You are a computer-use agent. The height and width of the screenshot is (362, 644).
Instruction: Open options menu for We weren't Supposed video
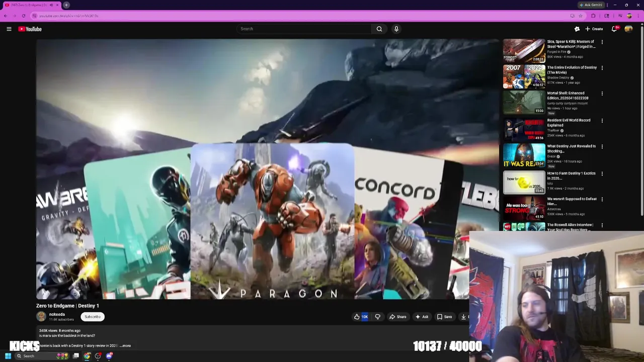[x=602, y=200]
